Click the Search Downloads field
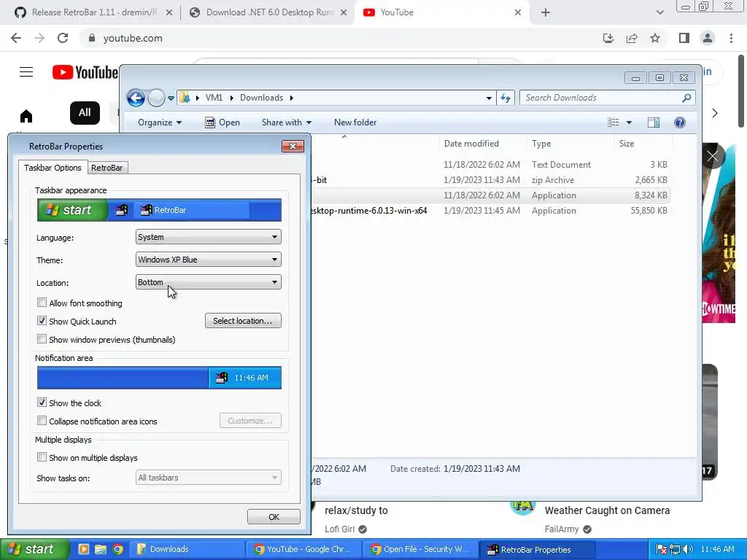The image size is (747, 560). coord(608,98)
